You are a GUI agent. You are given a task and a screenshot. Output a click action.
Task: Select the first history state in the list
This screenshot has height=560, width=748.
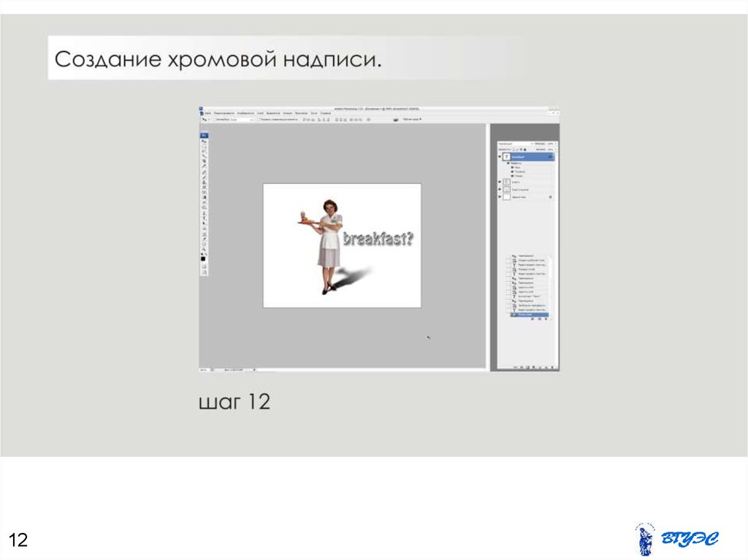[530, 256]
